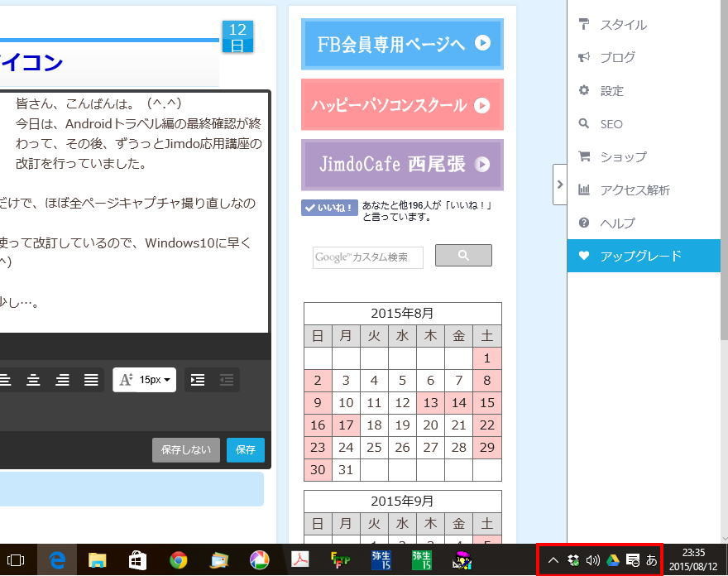Select the highlighted アップグレード heart item

[644, 256]
